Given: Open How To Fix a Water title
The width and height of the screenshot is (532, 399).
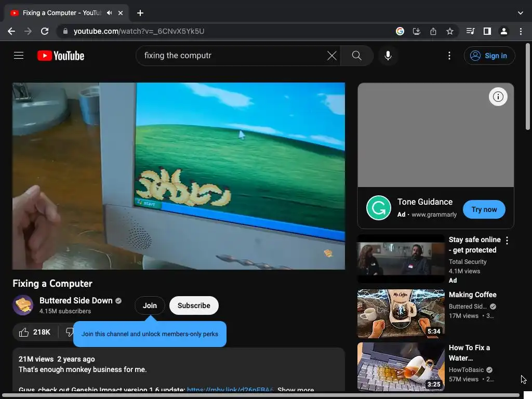Looking at the screenshot, I should tap(469, 353).
